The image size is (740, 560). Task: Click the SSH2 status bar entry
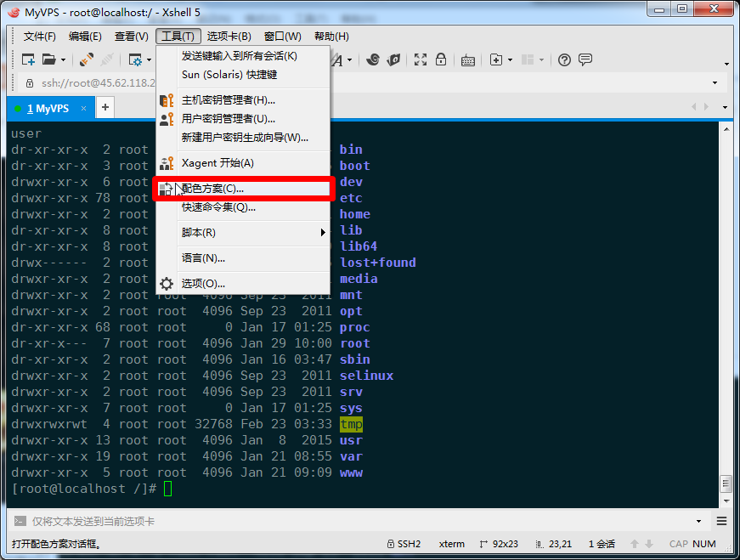(x=404, y=544)
